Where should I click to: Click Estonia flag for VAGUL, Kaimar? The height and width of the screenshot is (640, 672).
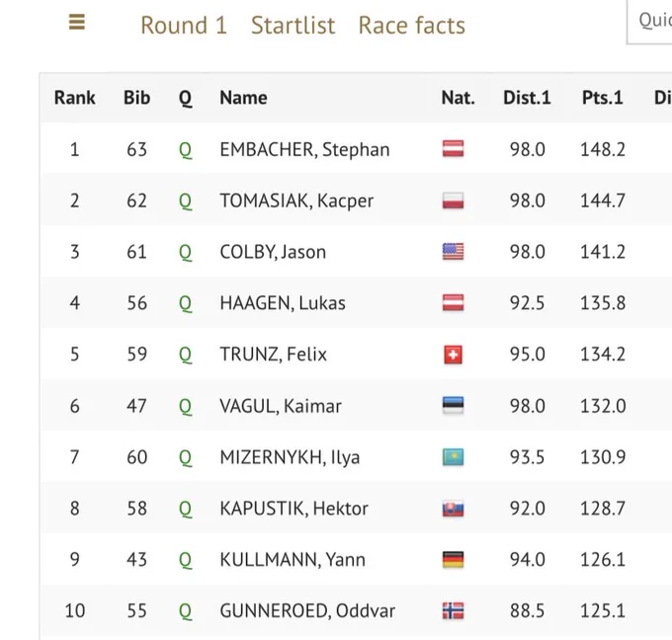coord(453,405)
